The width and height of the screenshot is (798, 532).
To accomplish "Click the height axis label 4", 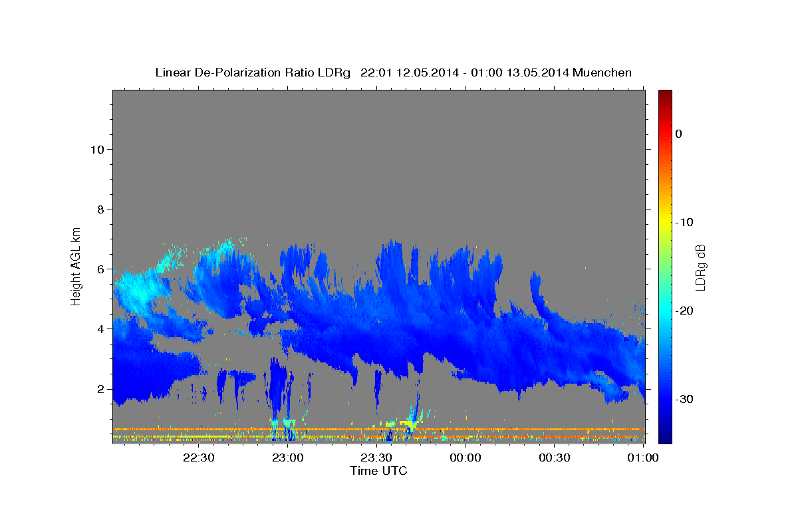I will (100, 329).
